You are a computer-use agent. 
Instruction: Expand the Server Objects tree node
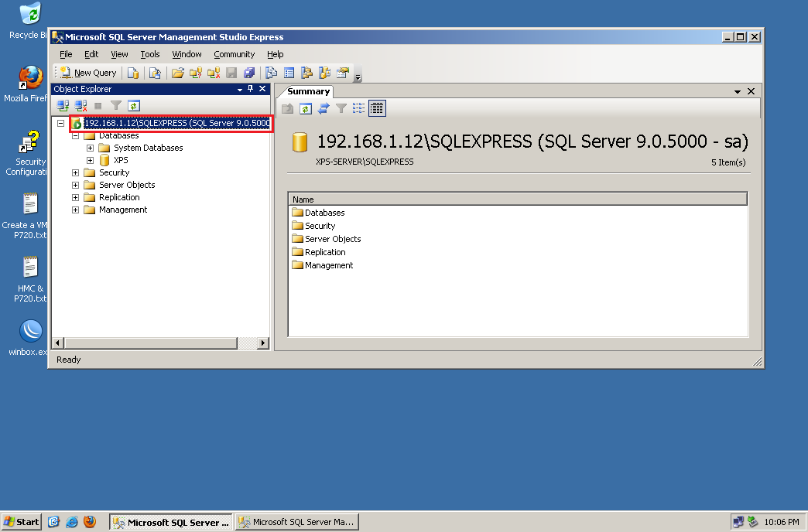pos(75,185)
